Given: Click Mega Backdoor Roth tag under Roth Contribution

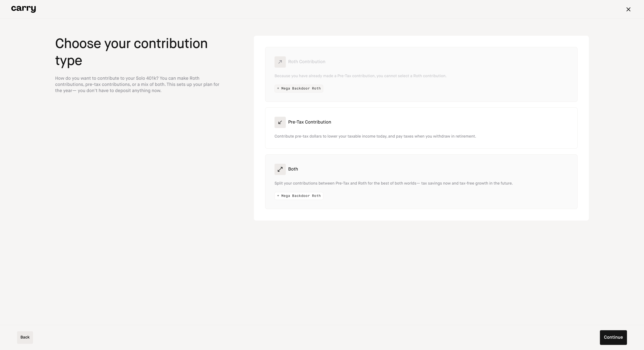Looking at the screenshot, I should 299,88.
